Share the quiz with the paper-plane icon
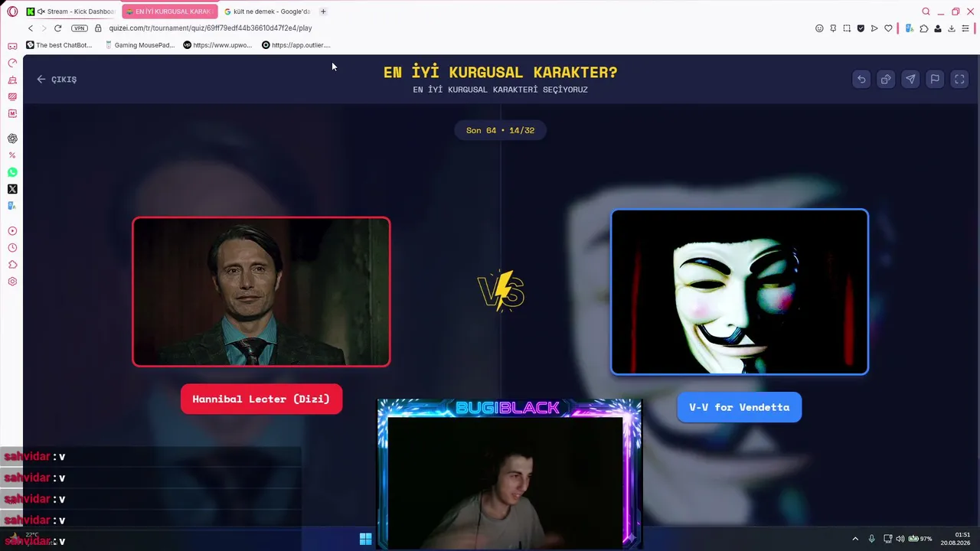This screenshot has height=551, width=980. (x=910, y=79)
